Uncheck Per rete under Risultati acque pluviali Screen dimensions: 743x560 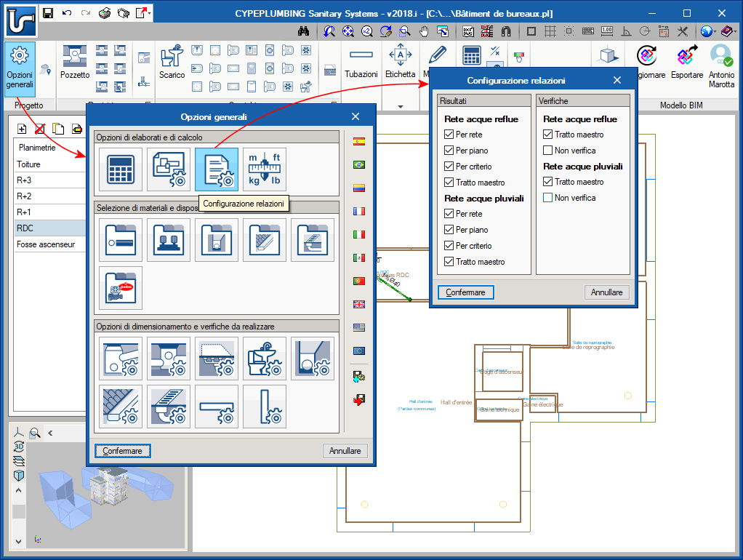449,214
